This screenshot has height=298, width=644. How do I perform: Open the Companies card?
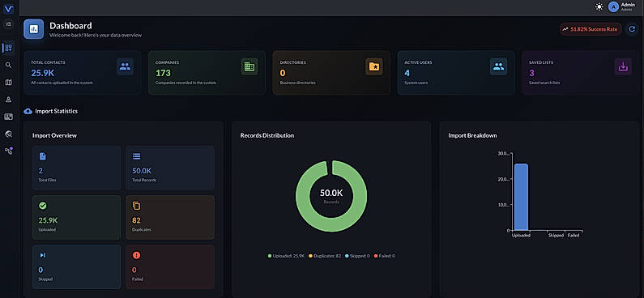[207, 73]
